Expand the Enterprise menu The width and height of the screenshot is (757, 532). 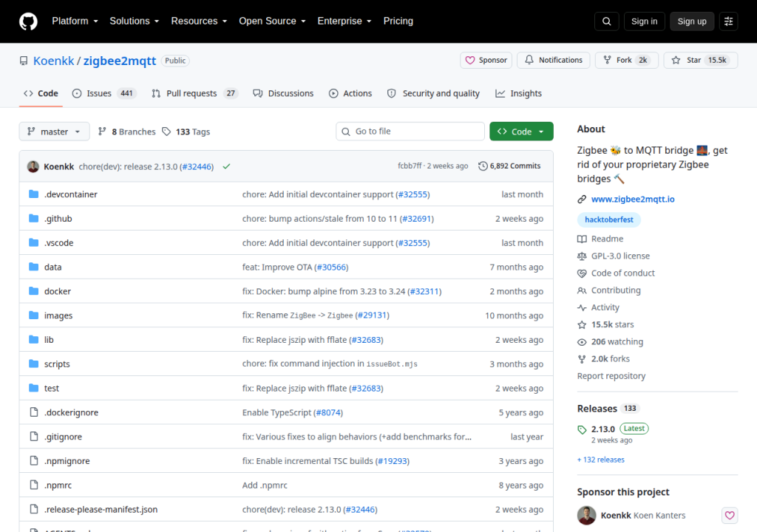[344, 21]
